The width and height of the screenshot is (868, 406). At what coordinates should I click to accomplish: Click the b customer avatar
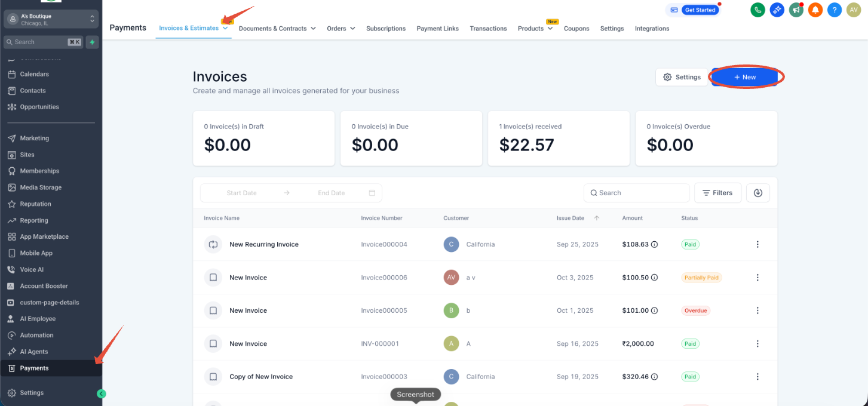(451, 310)
